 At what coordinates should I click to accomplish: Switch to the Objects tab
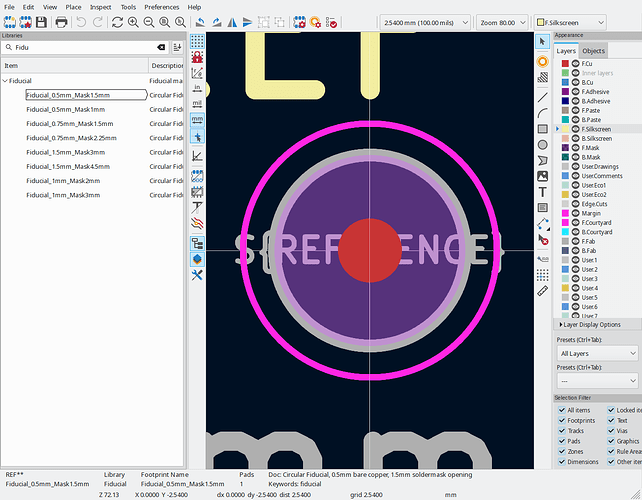point(594,50)
